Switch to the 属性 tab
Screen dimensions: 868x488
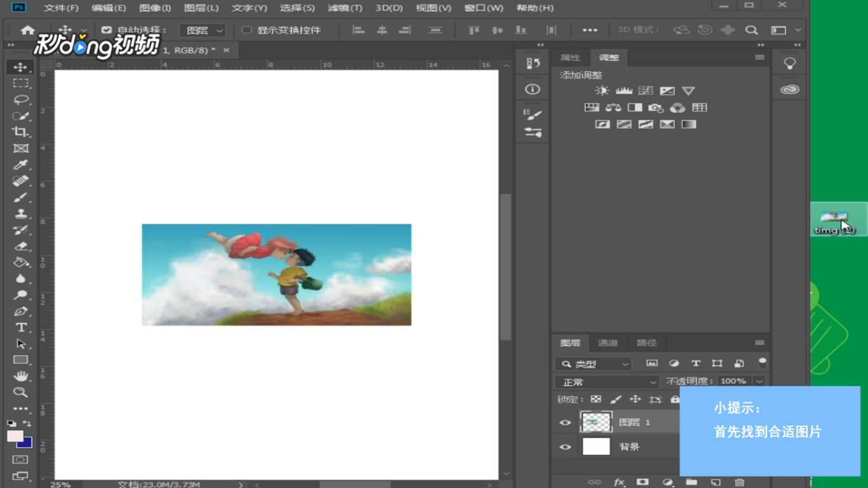click(x=570, y=58)
